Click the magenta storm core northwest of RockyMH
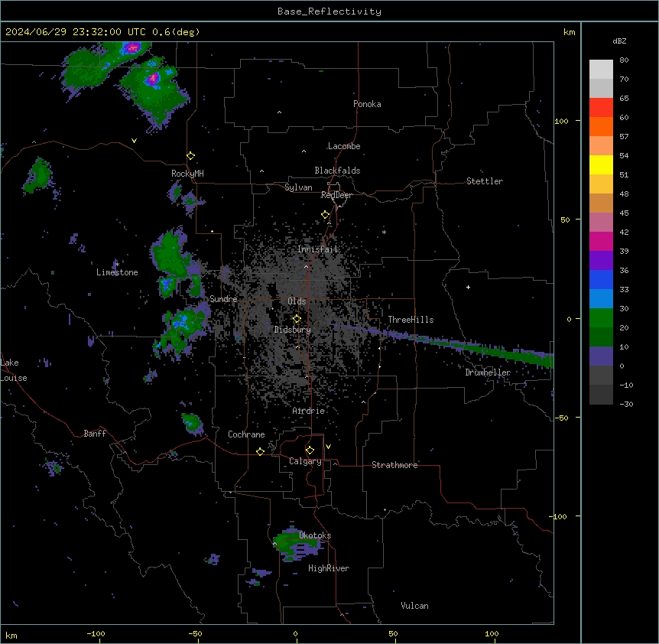The image size is (659, 644). click(153, 78)
